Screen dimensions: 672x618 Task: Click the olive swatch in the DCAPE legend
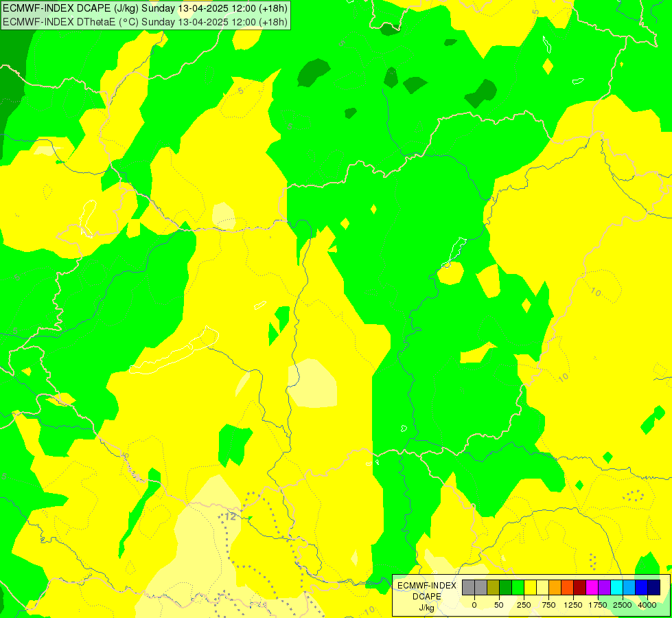click(x=494, y=587)
